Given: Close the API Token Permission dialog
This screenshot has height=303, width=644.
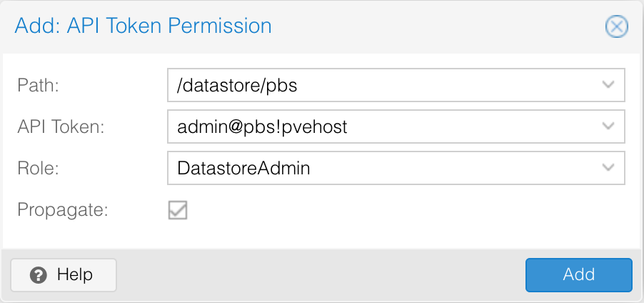Looking at the screenshot, I should tap(616, 27).
